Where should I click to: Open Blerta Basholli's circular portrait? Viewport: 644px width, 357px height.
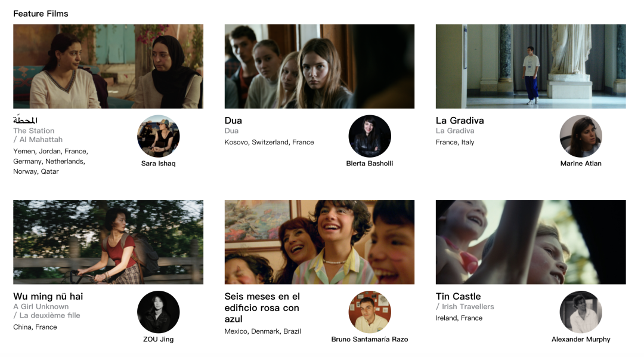[x=370, y=136]
